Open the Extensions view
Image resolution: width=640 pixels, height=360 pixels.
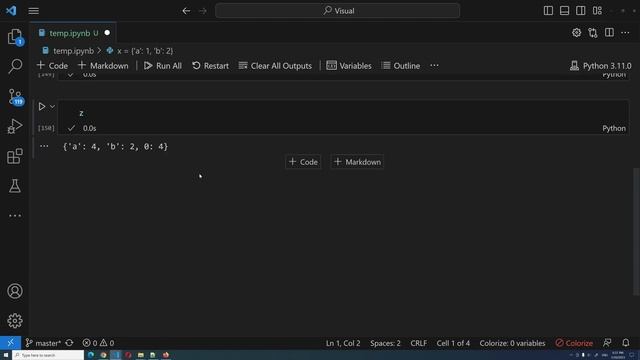pos(15,156)
